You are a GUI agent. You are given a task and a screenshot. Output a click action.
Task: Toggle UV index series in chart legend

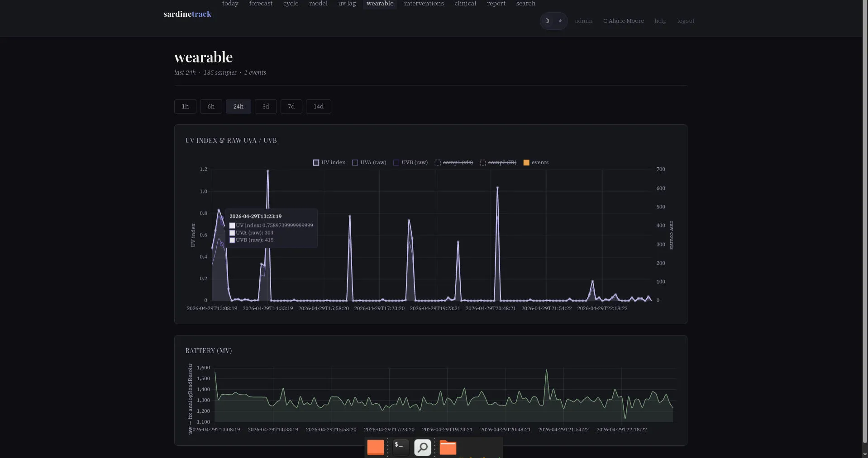point(329,162)
